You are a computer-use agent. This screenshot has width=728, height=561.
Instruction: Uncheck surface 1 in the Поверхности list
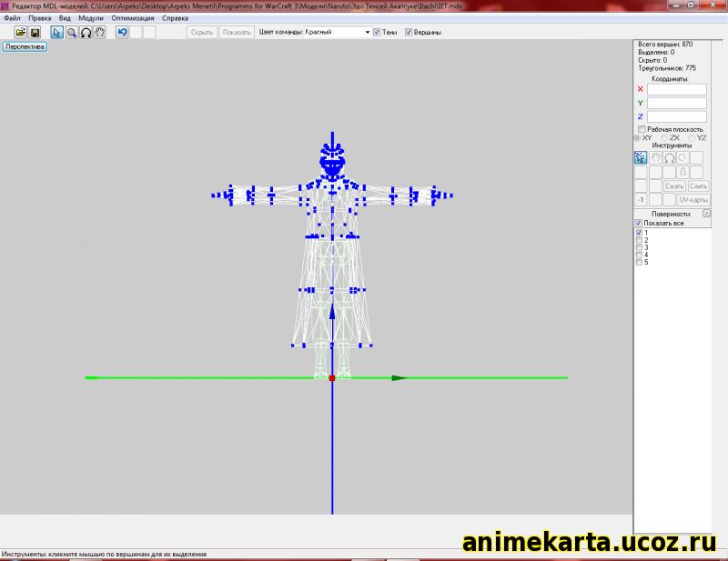point(639,233)
